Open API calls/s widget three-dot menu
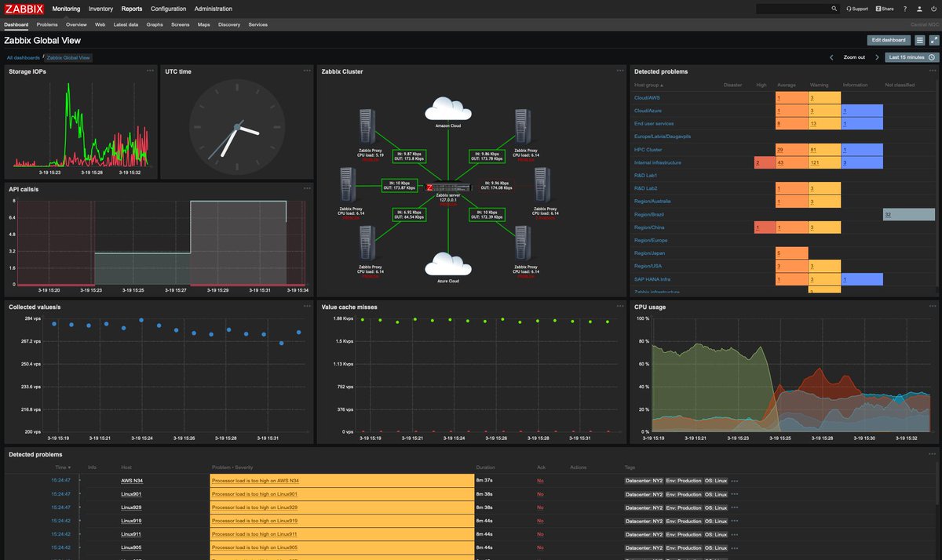This screenshot has height=560, width=942. tap(307, 188)
